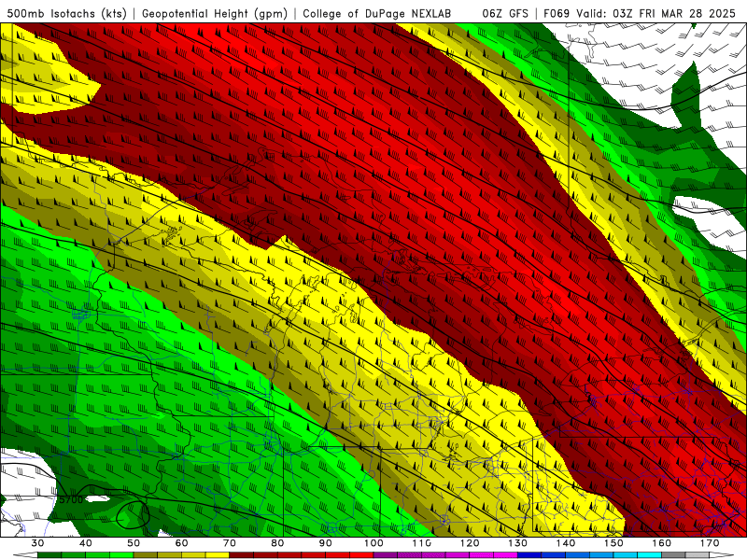Viewport: 747px width, 560px height.
Task: Select the '30' value on the color scale
Action: coord(37,543)
